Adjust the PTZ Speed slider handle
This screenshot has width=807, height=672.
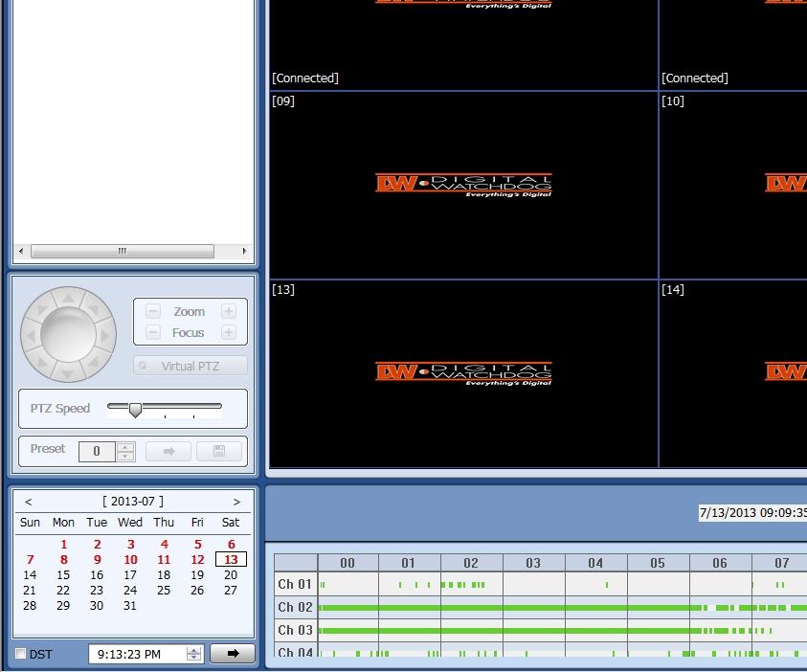click(135, 410)
